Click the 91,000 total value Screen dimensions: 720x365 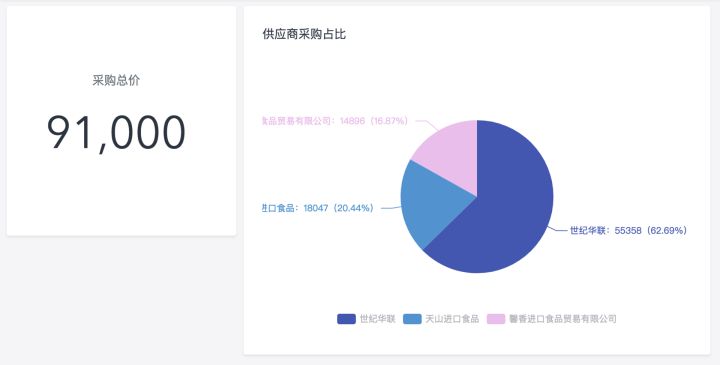click(116, 132)
